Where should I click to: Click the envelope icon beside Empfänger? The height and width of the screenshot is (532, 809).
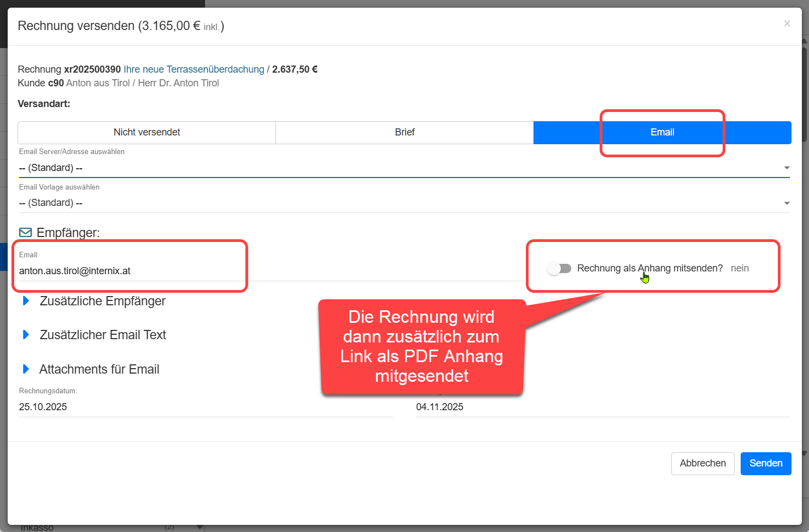click(x=26, y=233)
